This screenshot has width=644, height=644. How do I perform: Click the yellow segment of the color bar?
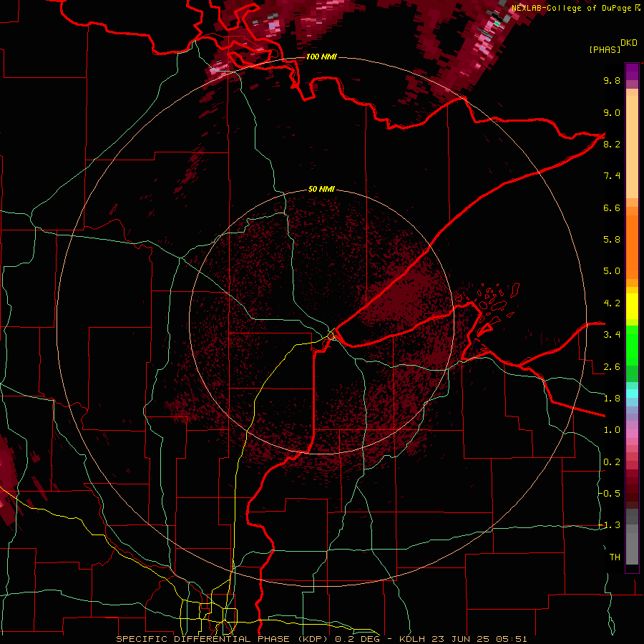tap(632, 306)
